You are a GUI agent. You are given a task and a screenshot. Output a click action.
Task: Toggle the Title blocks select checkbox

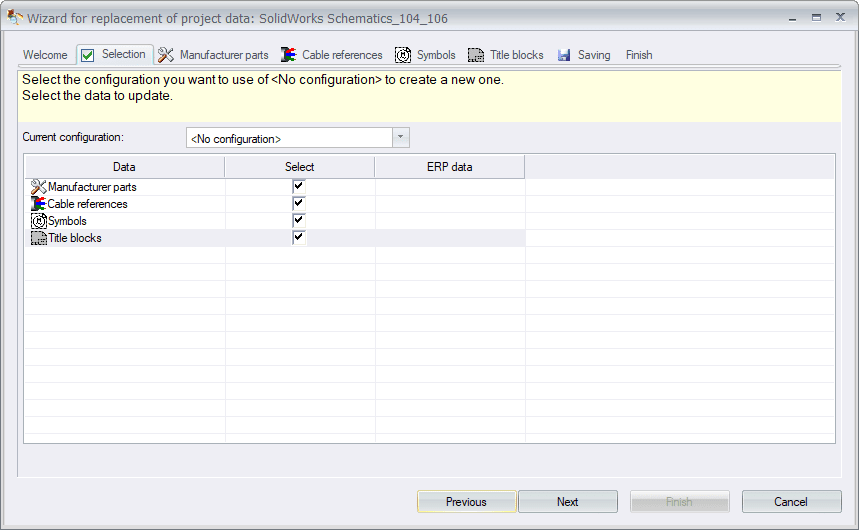(x=299, y=237)
